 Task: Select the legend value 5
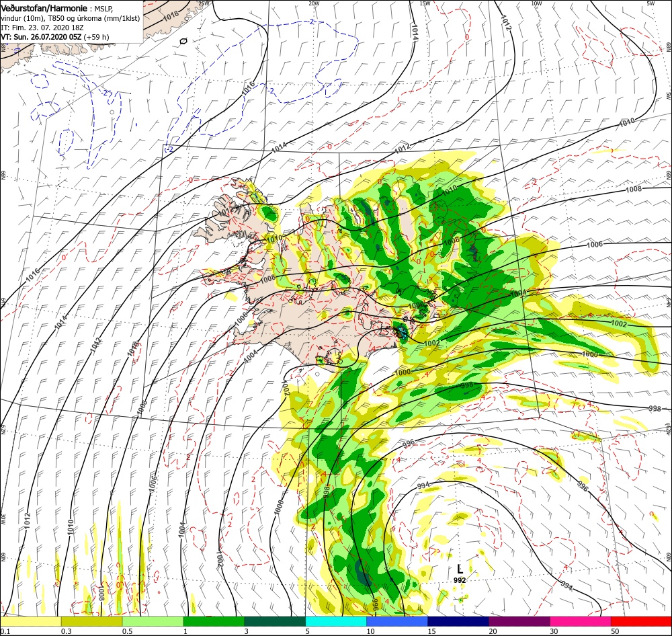point(308,631)
